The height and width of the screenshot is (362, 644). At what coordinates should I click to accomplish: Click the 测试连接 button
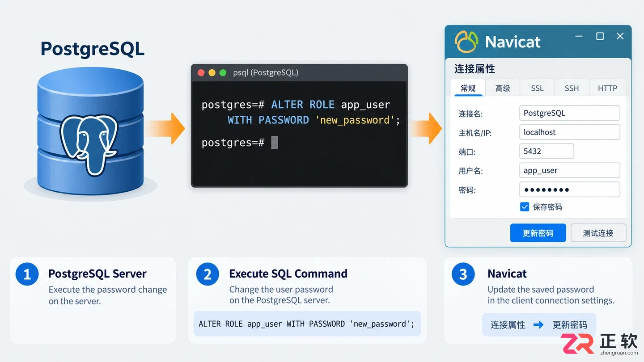(598, 233)
